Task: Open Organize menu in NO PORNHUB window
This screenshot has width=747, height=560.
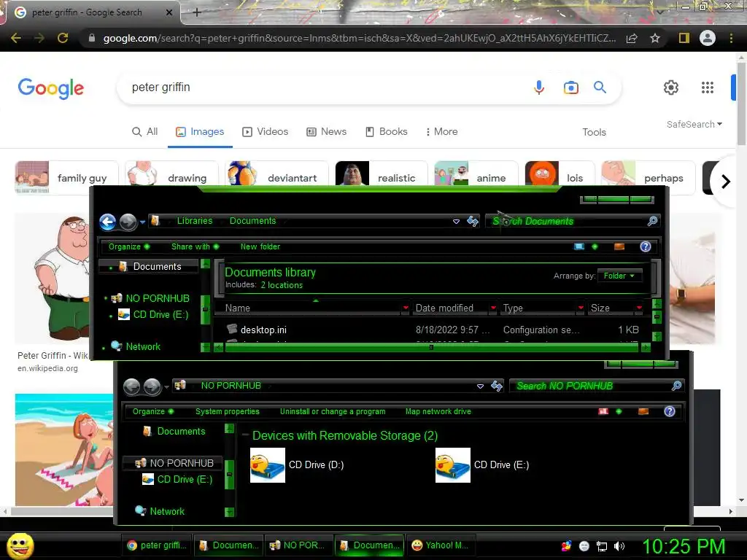Action: (x=153, y=411)
